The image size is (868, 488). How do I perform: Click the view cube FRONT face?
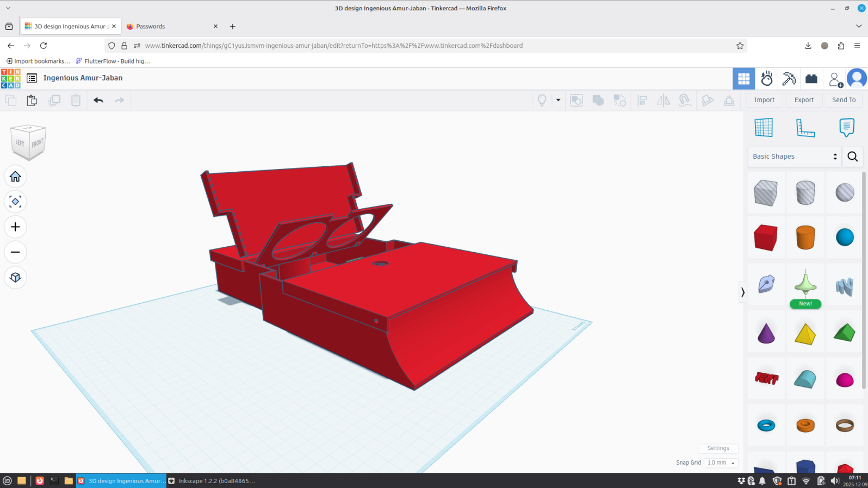[37, 144]
